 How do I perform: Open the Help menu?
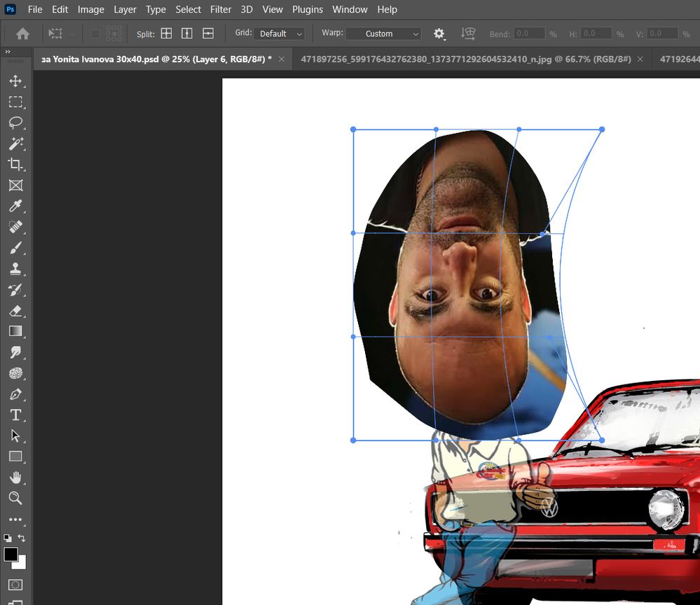(x=387, y=9)
